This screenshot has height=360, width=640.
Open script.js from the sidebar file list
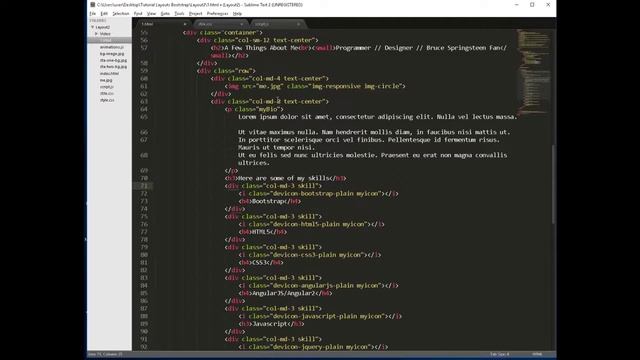tap(107, 87)
